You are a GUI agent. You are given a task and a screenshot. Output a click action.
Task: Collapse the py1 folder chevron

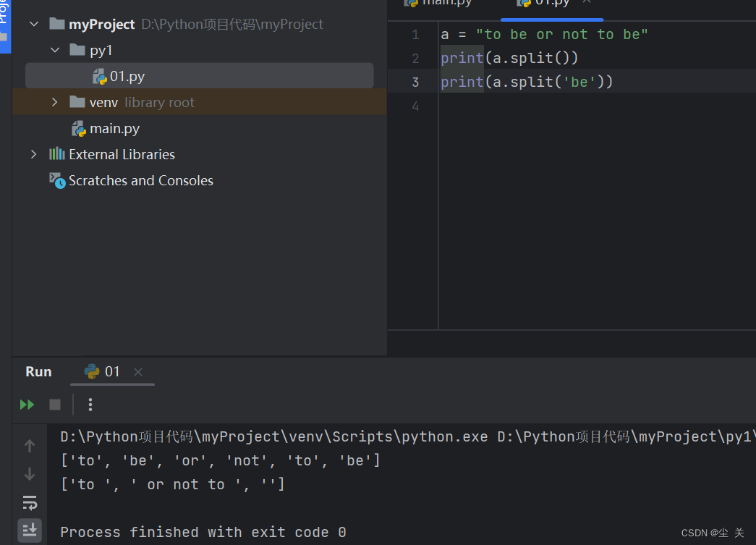55,50
